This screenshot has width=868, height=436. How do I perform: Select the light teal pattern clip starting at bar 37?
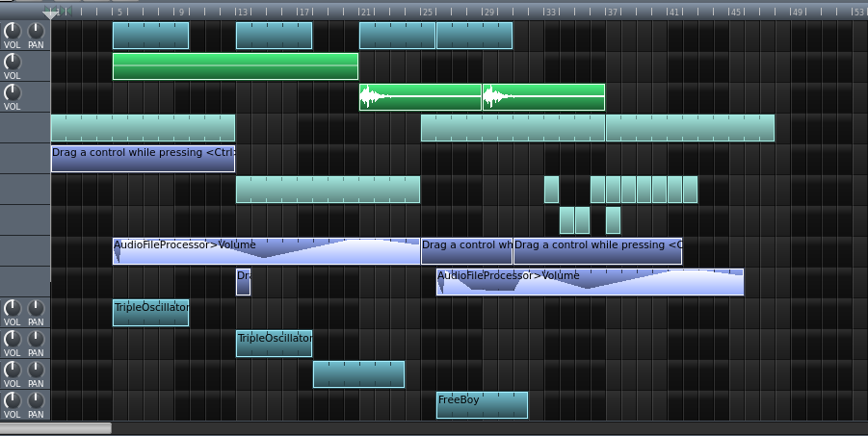click(690, 128)
